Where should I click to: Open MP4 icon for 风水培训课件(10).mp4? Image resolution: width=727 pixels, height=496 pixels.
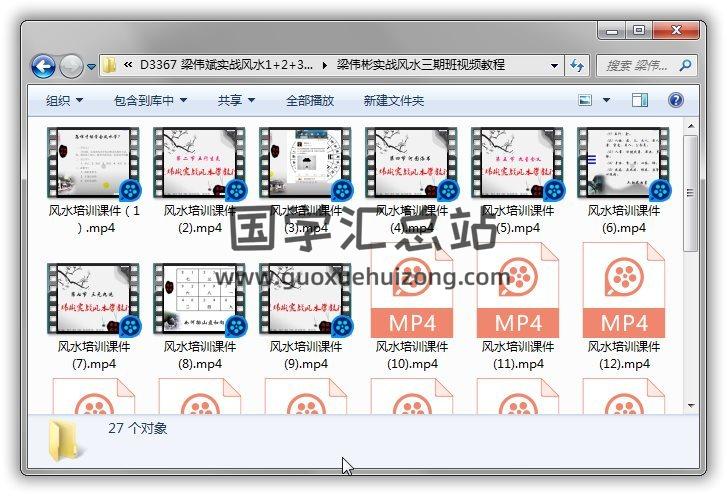tap(412, 293)
